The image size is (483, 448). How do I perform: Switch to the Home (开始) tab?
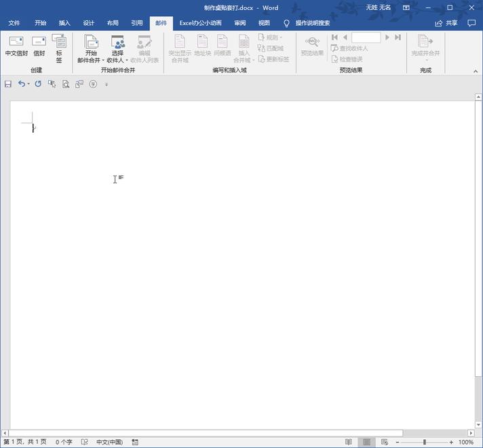pyautogui.click(x=40, y=23)
